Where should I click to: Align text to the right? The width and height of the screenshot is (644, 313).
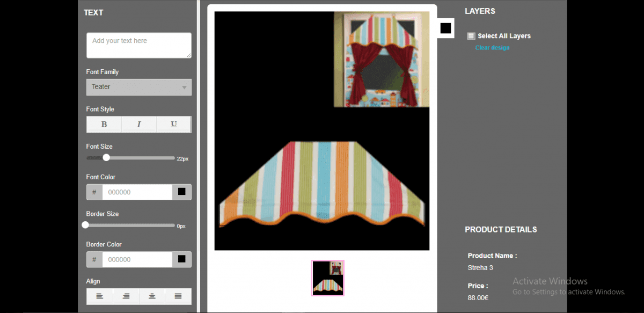[126, 296]
